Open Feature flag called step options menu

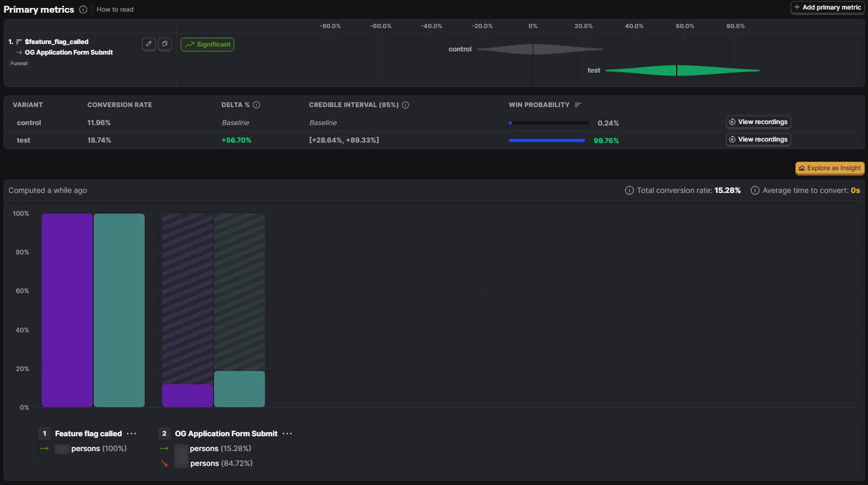[x=131, y=434]
